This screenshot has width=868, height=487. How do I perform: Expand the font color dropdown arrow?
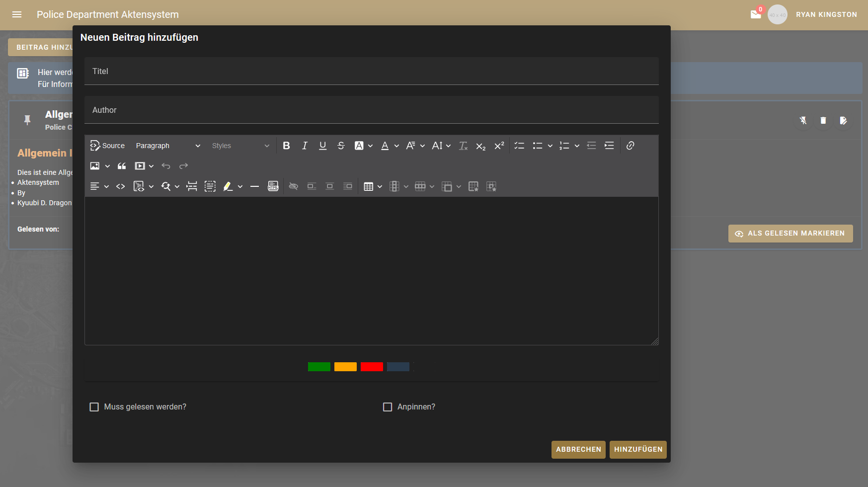(396, 146)
